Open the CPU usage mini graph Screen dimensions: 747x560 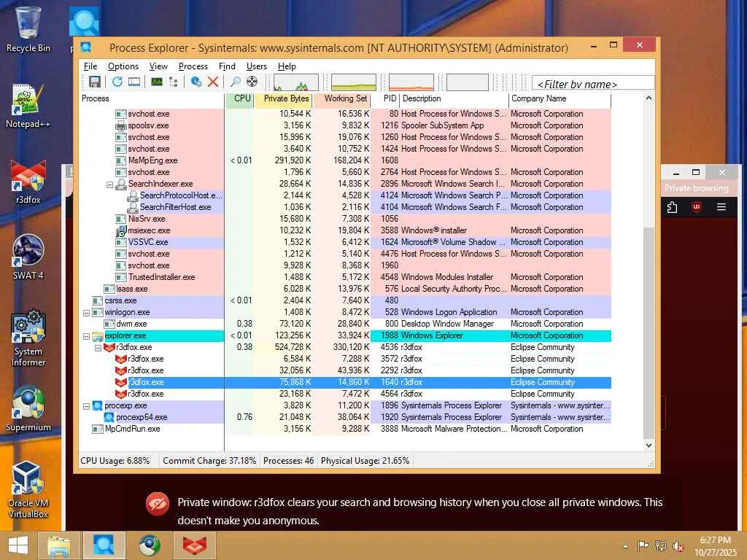(x=296, y=82)
